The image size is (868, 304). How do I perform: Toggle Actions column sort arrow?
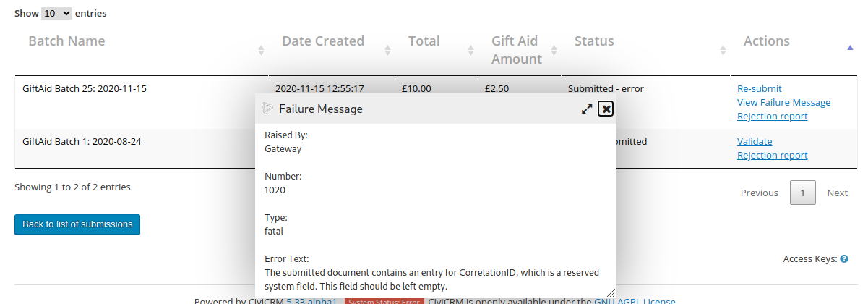[850, 47]
